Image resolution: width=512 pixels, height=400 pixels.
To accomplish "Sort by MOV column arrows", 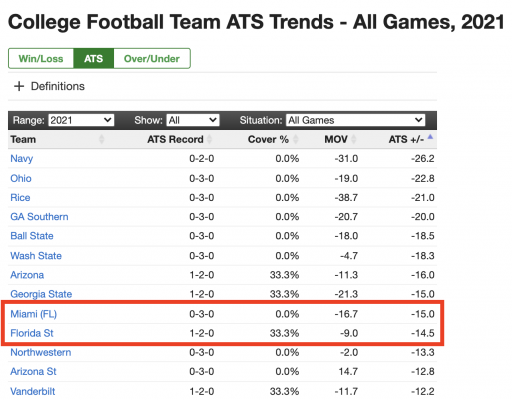I will point(354,139).
